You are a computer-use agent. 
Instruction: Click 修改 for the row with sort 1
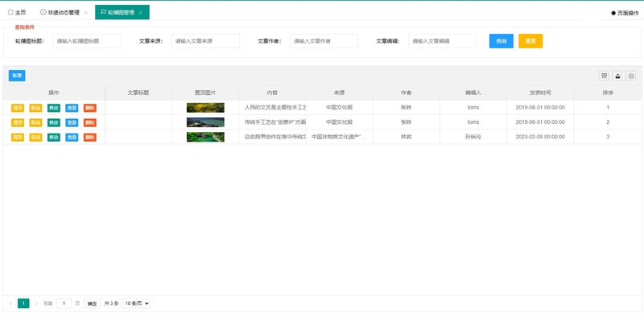(54, 108)
